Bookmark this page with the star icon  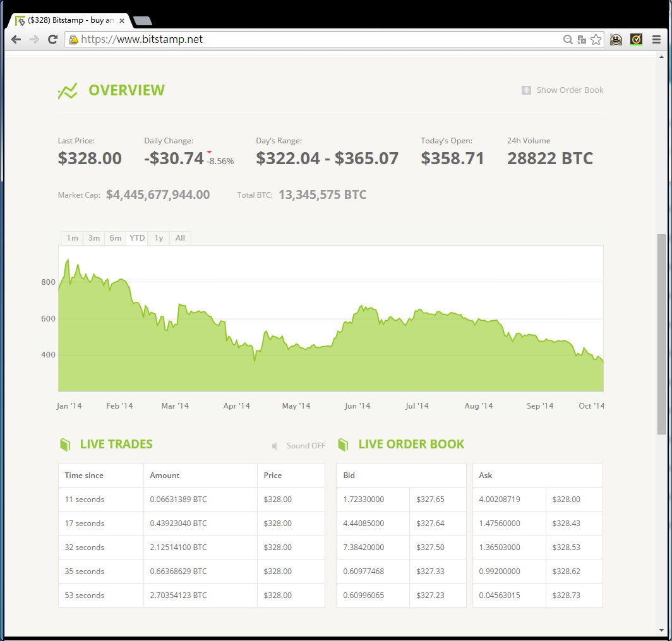pyautogui.click(x=596, y=39)
